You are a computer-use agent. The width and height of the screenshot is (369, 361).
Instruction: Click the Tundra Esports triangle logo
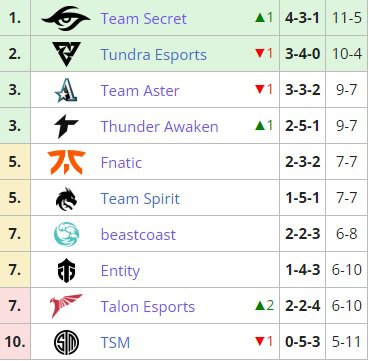pyautogui.click(x=66, y=54)
